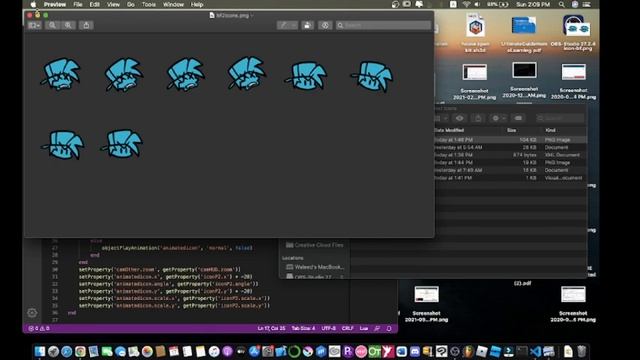
Task: Sort Finder list by Size column
Action: click(x=511, y=130)
